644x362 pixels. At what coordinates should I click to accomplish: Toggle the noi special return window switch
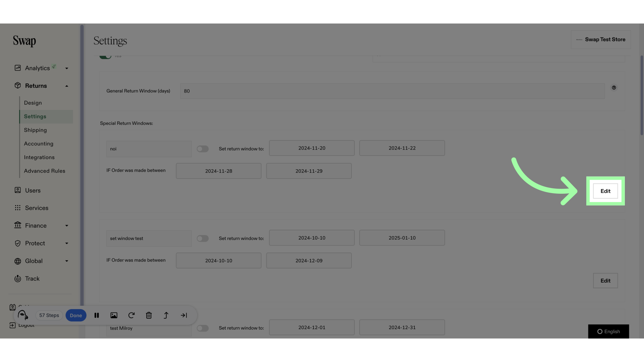pos(202,148)
